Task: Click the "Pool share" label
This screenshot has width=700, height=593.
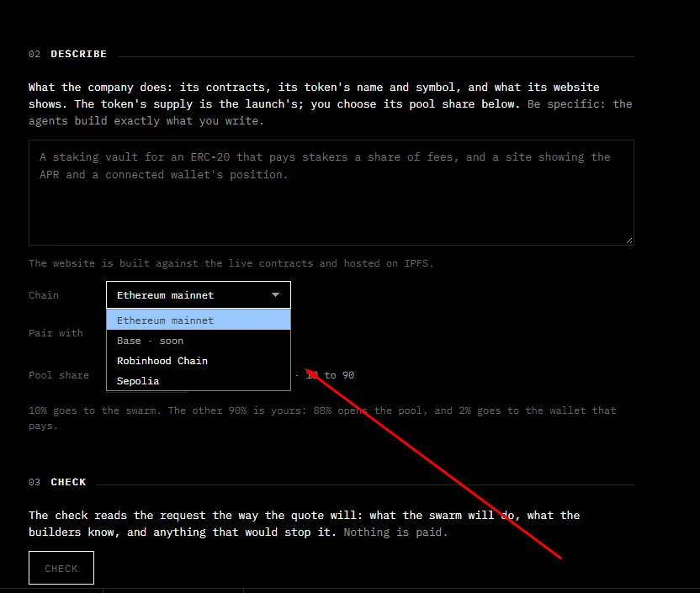Action: point(59,375)
